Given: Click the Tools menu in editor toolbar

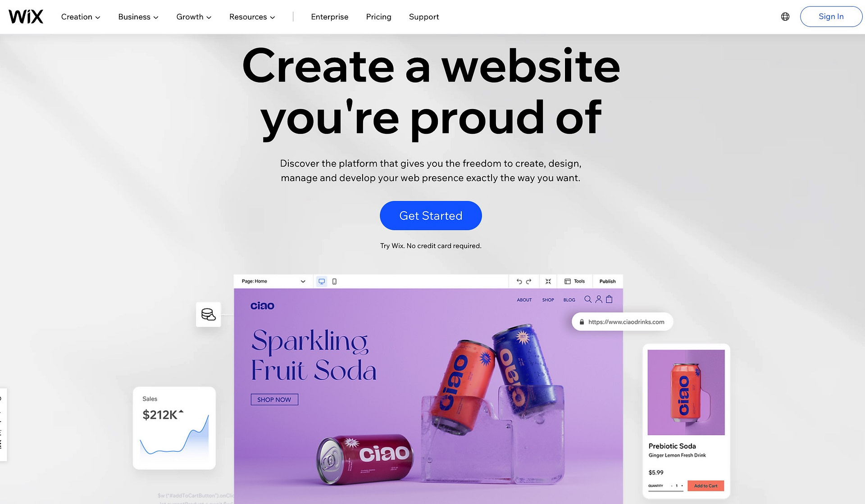Looking at the screenshot, I should pyautogui.click(x=575, y=281).
